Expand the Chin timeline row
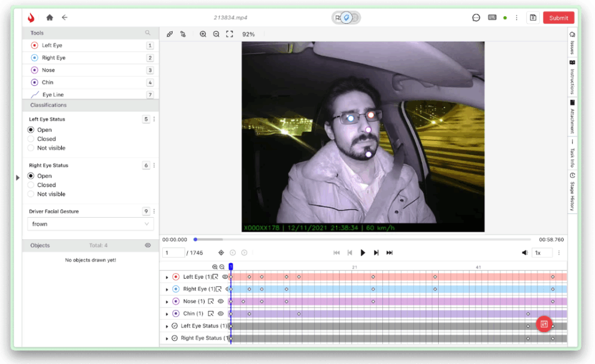The image size is (595, 364). pos(167,314)
